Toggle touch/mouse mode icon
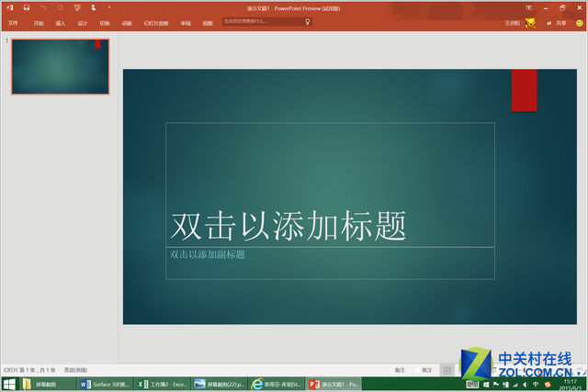The height and width of the screenshot is (392, 588). coord(94,7)
